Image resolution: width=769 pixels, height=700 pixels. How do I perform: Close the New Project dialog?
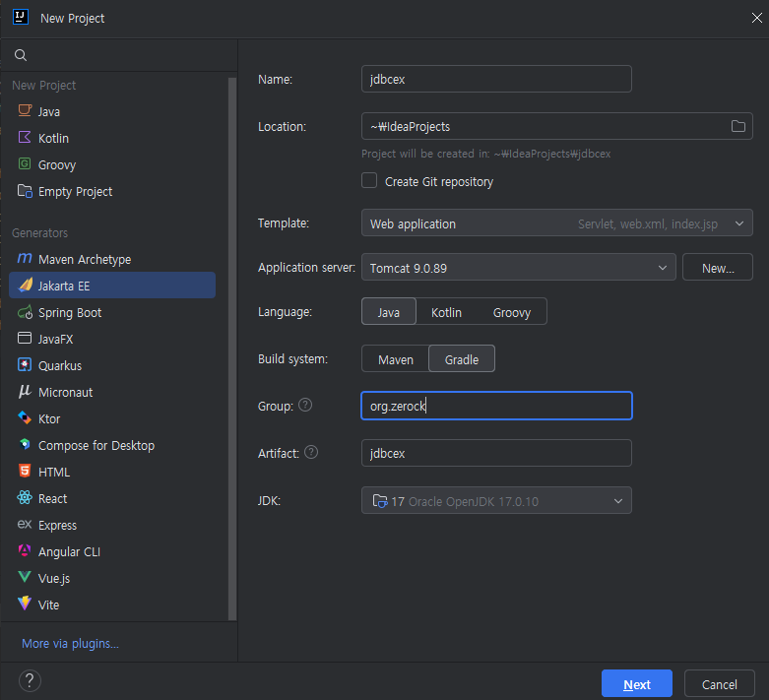(x=756, y=18)
